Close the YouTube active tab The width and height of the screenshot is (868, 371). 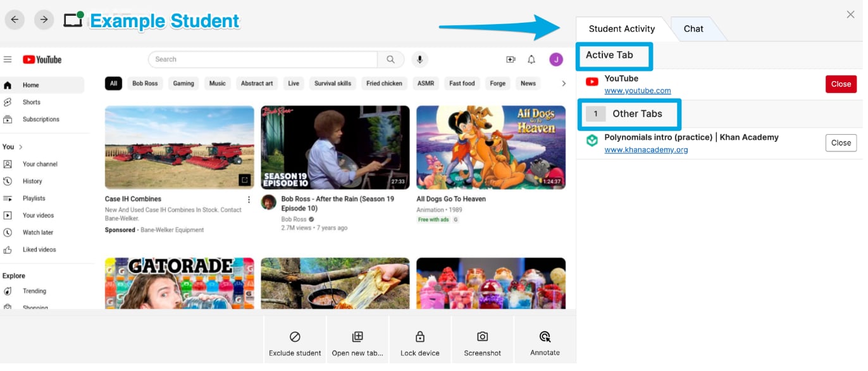(841, 84)
